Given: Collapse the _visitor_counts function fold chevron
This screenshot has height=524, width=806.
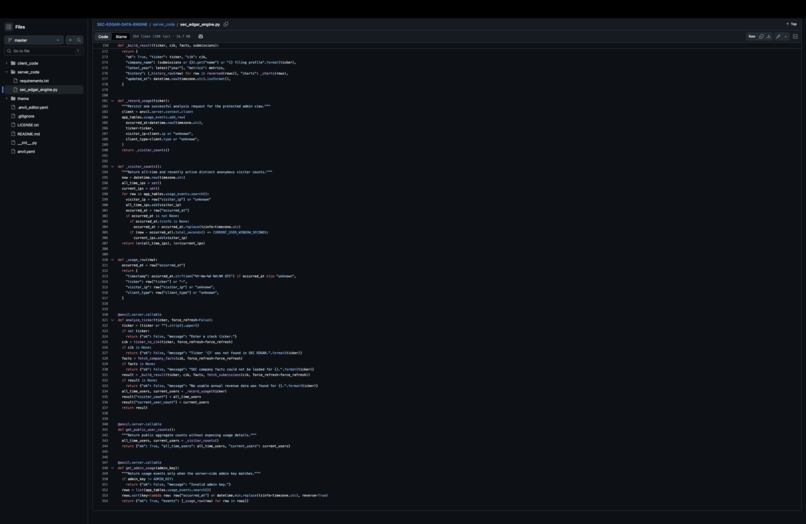Looking at the screenshot, I should click(x=112, y=167).
